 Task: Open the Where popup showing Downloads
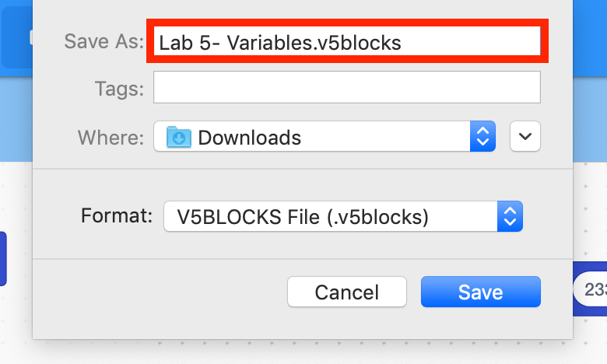tap(325, 136)
